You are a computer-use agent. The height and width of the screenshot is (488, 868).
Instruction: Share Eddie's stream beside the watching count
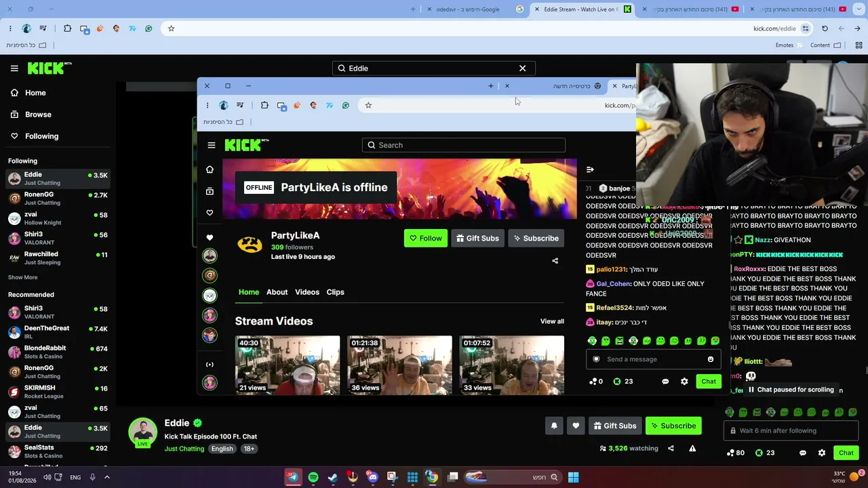tap(671, 448)
